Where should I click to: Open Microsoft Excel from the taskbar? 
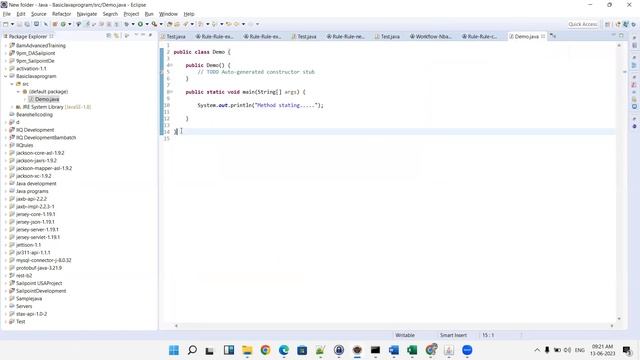tap(412, 350)
